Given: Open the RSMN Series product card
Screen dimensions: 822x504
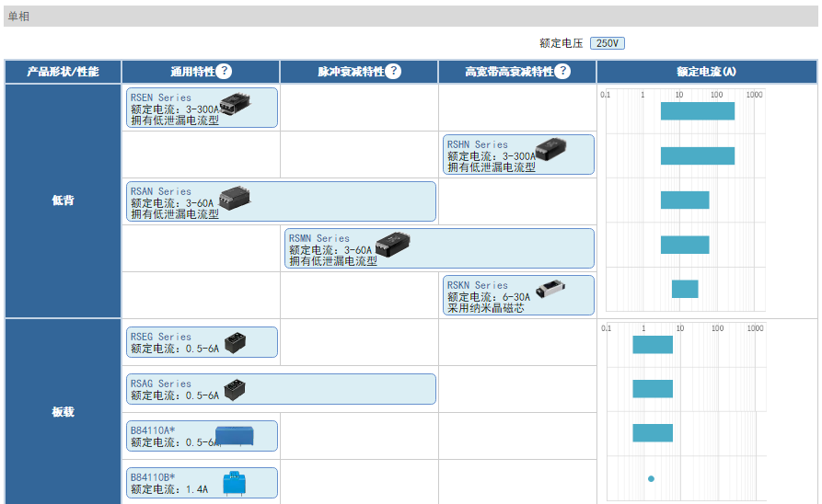Looking at the screenshot, I should click(439, 248).
